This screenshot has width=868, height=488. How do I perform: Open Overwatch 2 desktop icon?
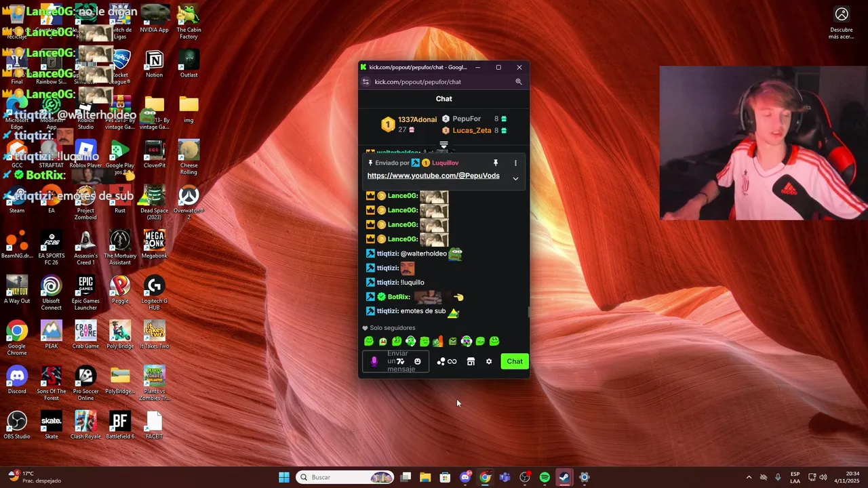click(x=189, y=203)
